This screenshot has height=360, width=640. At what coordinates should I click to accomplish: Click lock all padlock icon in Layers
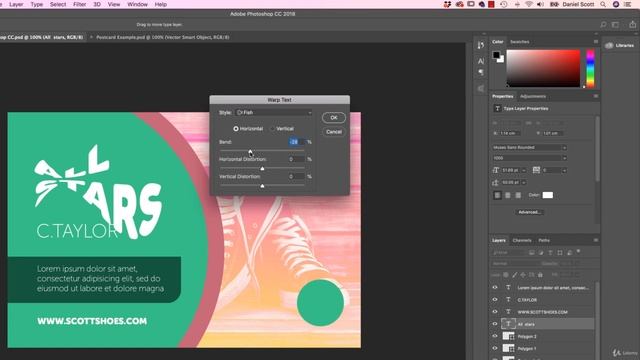pyautogui.click(x=540, y=275)
